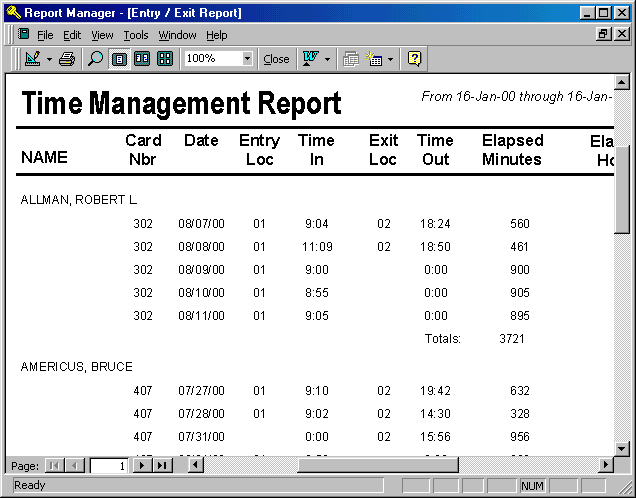Image resolution: width=636 pixels, height=498 pixels.
Task: Click the New Object icon
Action: pyautogui.click(x=376, y=59)
